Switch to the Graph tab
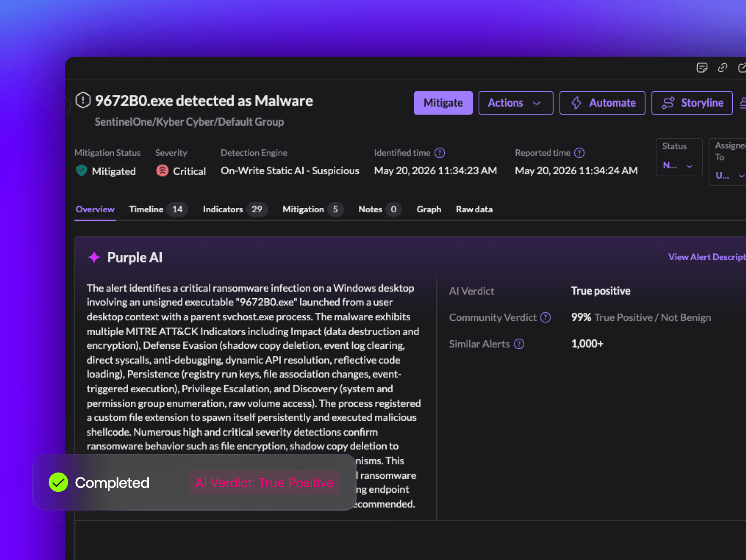The height and width of the screenshot is (560, 746). [x=429, y=209]
